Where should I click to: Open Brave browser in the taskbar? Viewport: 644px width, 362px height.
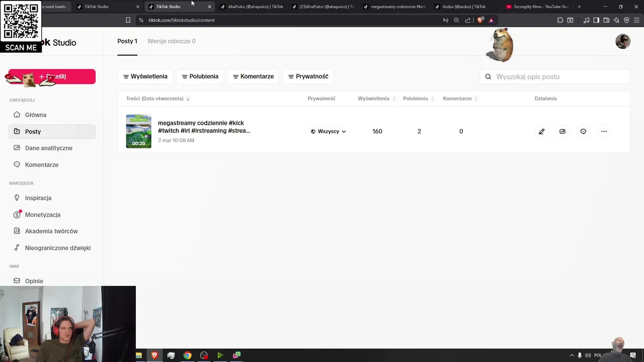[x=154, y=355]
